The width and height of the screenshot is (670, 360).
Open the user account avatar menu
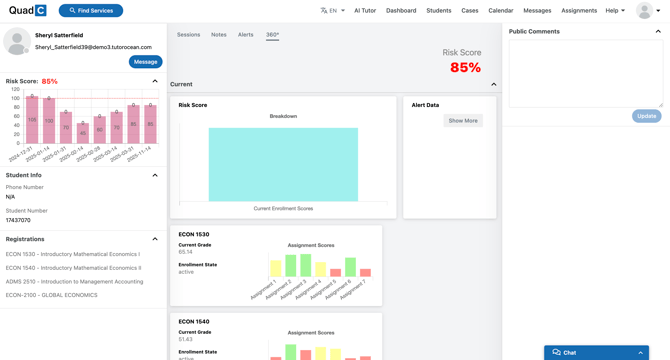[648, 11]
